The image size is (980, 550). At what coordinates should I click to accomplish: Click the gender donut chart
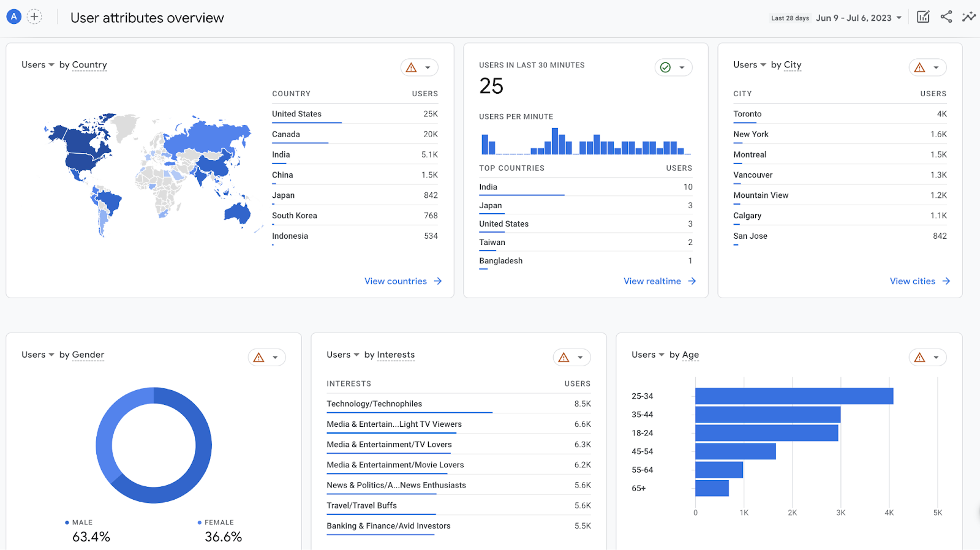coord(154,445)
